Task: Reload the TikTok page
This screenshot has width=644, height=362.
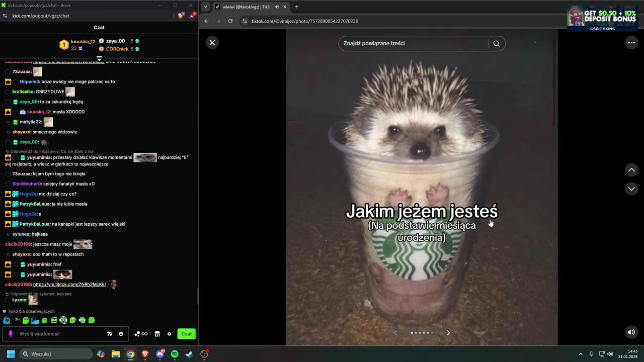Action: 230,21
